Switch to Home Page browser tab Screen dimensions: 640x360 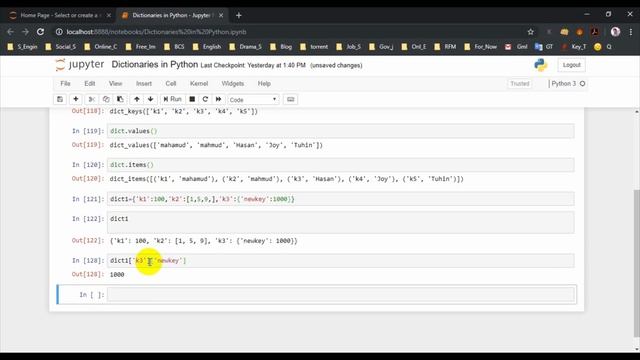(59, 15)
